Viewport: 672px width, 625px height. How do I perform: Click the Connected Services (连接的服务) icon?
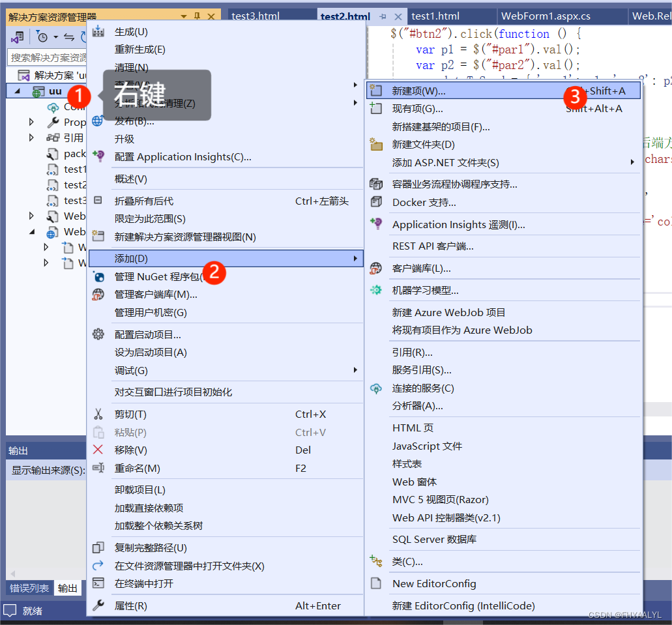coord(376,388)
